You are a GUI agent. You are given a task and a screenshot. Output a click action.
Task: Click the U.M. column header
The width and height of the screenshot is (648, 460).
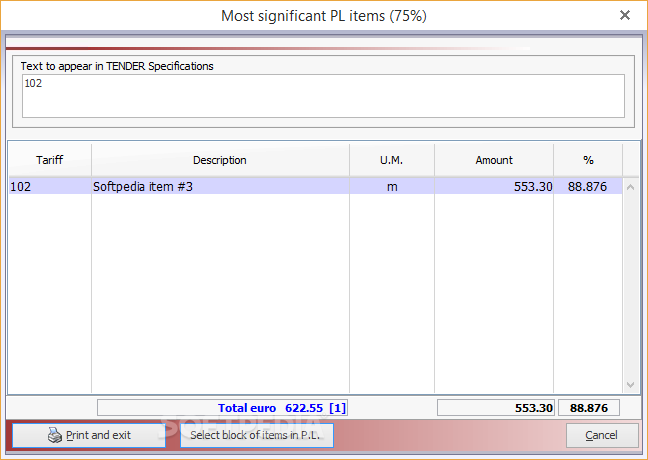391,160
